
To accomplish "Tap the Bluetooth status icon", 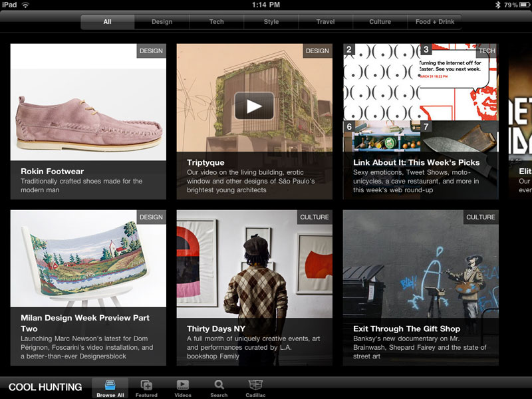I will (496, 5).
